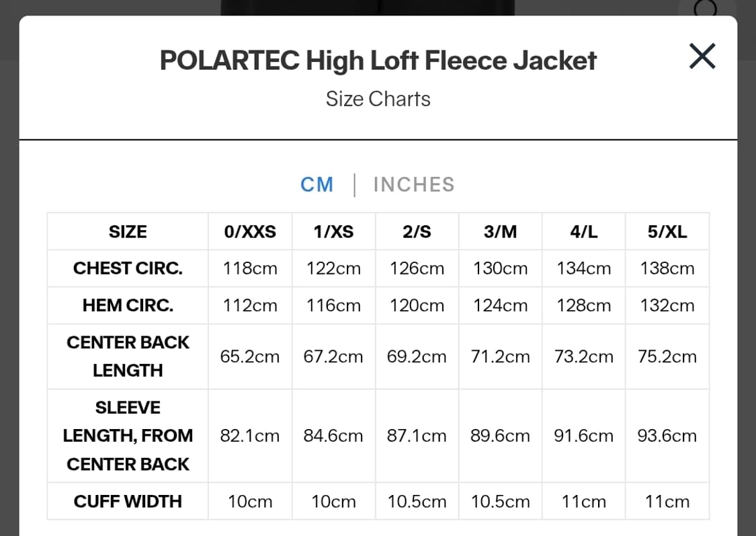This screenshot has height=536, width=756.
Task: Select the CM unit option
Action: (317, 184)
